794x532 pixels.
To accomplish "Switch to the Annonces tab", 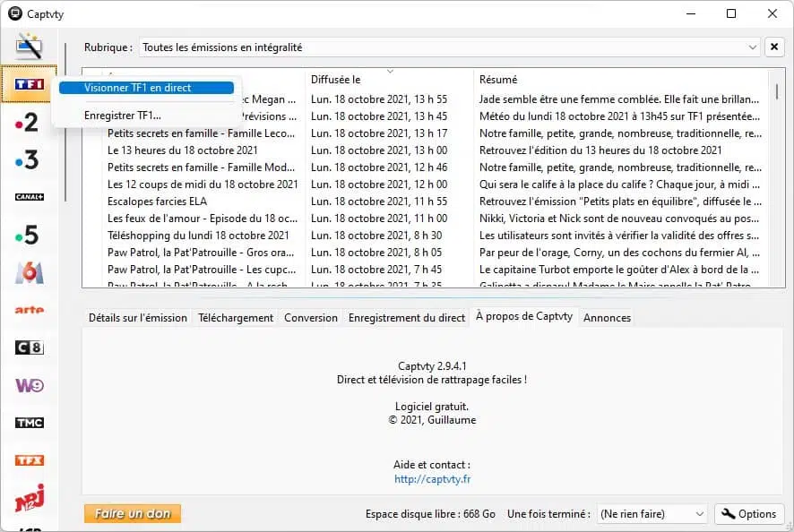I will [x=607, y=318].
